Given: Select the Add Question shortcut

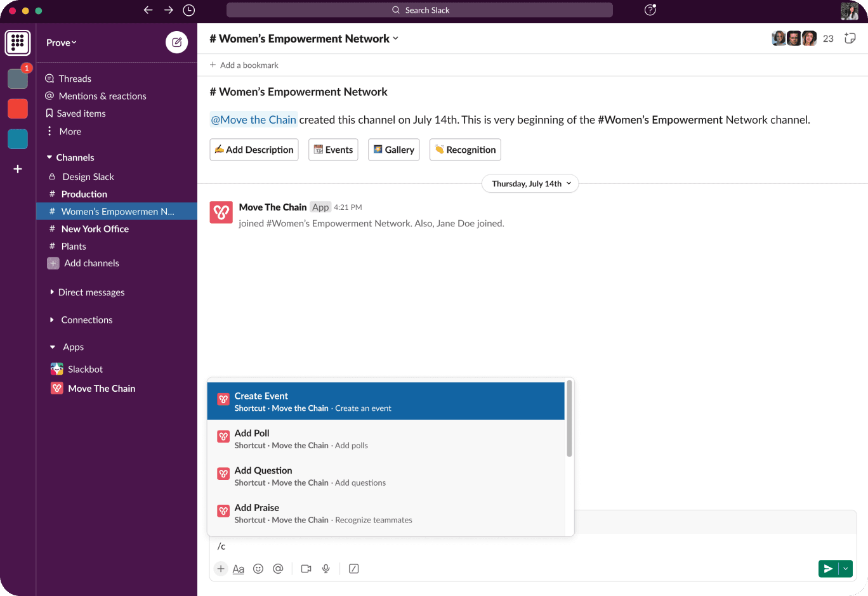Looking at the screenshot, I should pos(386,476).
